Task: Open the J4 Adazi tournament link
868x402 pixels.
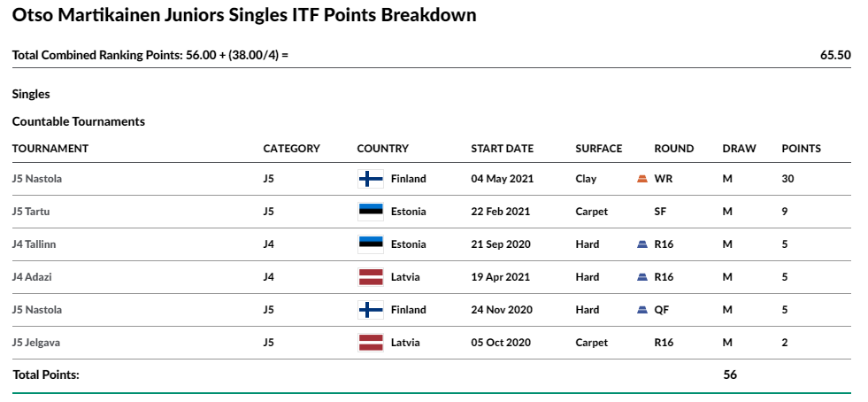Action: [x=32, y=277]
